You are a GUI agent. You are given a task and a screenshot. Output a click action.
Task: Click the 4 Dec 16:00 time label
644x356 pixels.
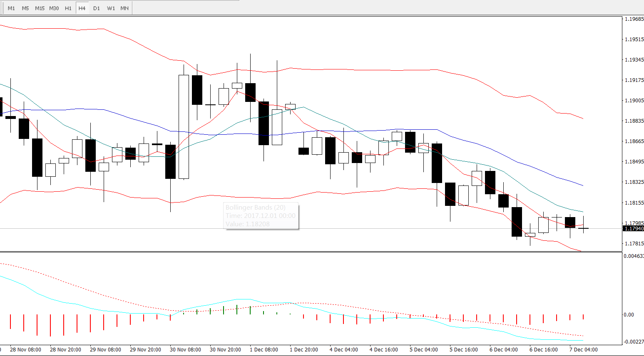tap(384, 350)
